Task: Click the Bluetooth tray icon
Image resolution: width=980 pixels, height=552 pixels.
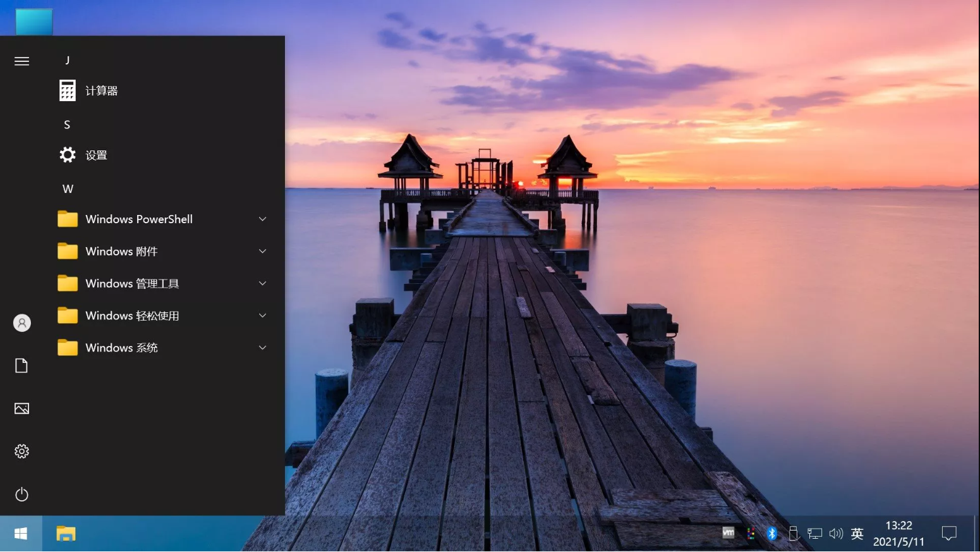Action: coord(771,534)
